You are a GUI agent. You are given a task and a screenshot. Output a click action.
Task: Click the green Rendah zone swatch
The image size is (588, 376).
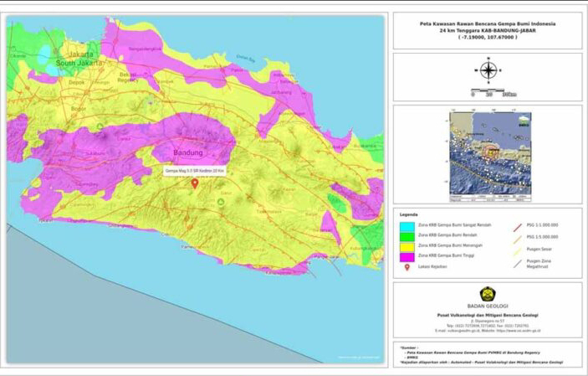[x=406, y=236]
